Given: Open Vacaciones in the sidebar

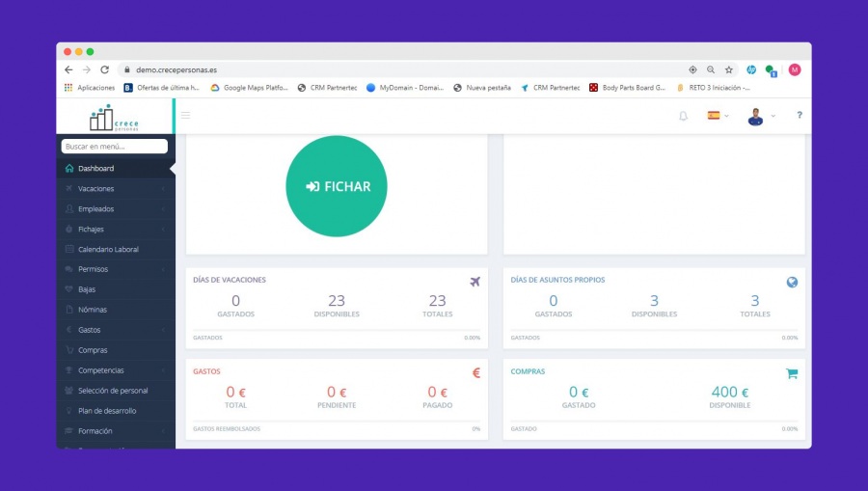Looking at the screenshot, I should (116, 189).
